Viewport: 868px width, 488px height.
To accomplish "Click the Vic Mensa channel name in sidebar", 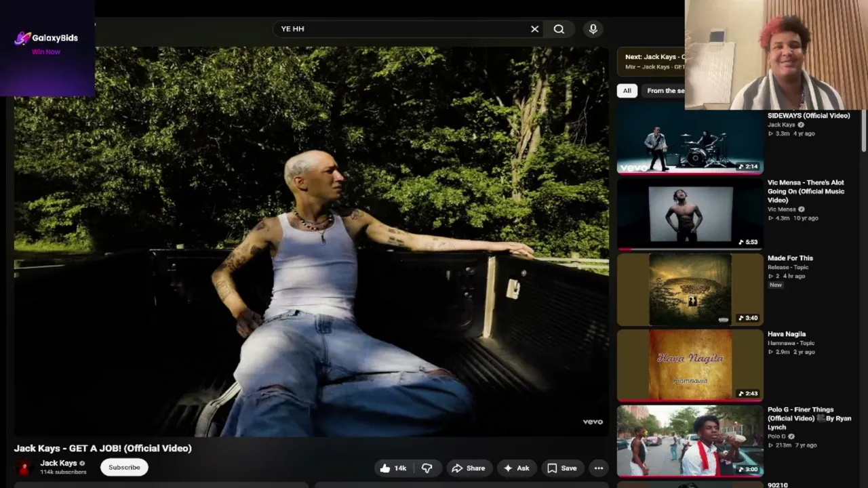I will pyautogui.click(x=782, y=209).
